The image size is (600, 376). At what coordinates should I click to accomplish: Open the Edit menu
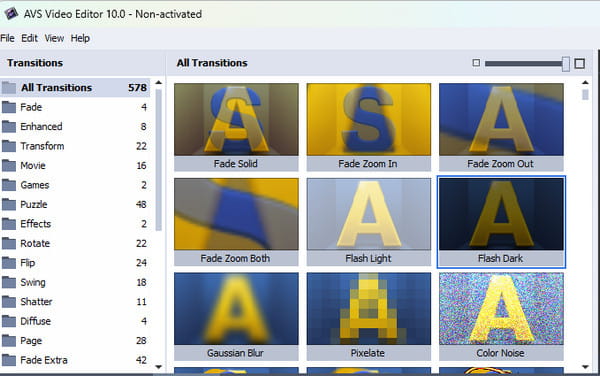(29, 38)
